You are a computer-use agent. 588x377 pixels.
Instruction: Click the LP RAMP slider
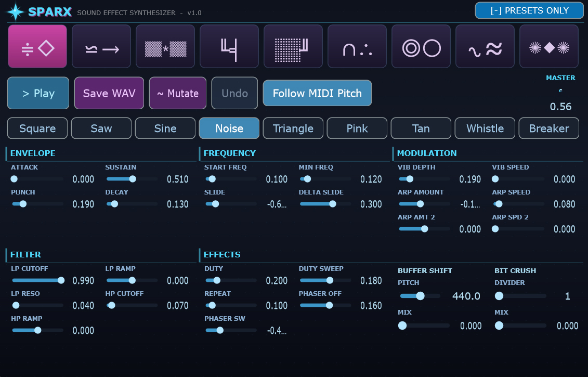[132, 280]
